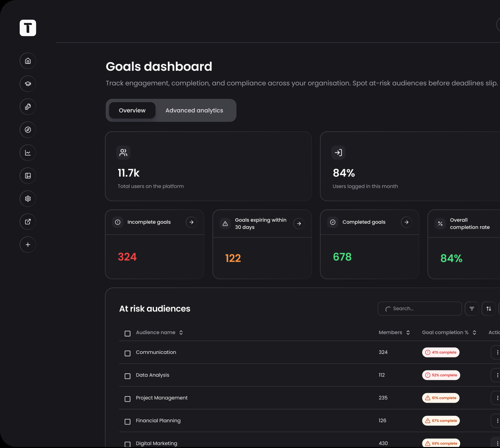The height and width of the screenshot is (448, 500).
Task: Click the 61% complete badge
Action: point(441,398)
